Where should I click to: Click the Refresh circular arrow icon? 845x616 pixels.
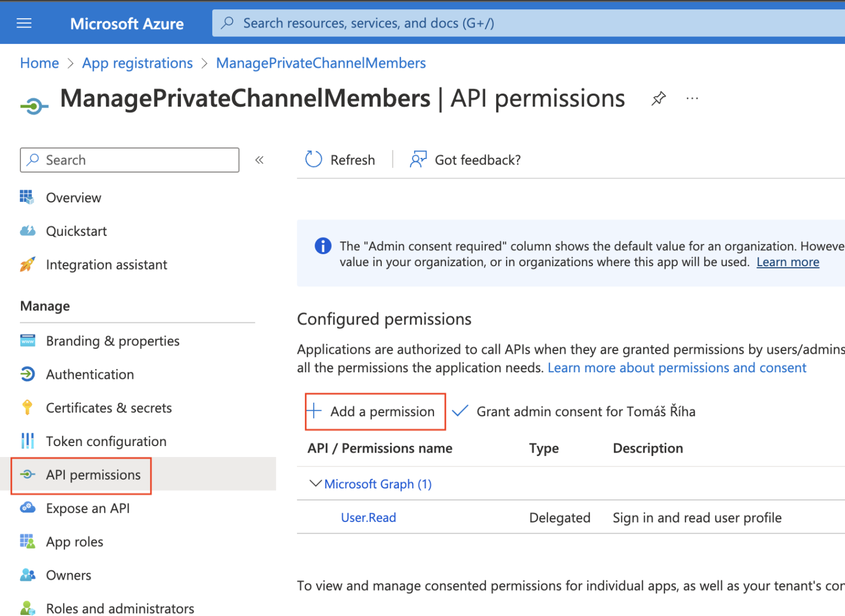(x=314, y=159)
